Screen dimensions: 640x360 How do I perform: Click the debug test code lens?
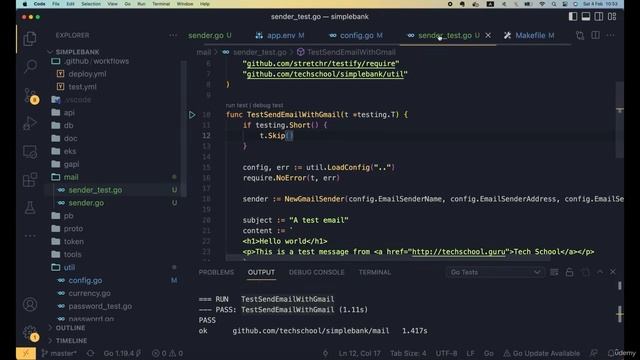click(x=268, y=105)
